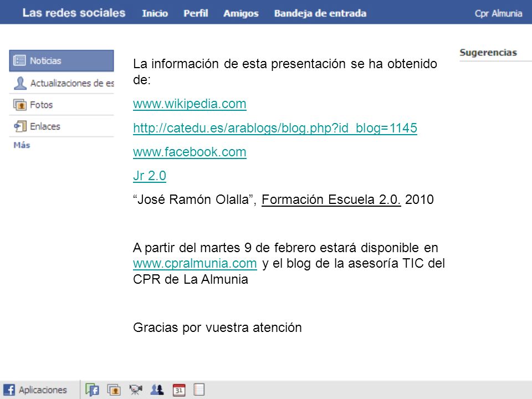The image size is (532, 399).
Task: Select Noticias in the left sidebar
Action: (62, 61)
